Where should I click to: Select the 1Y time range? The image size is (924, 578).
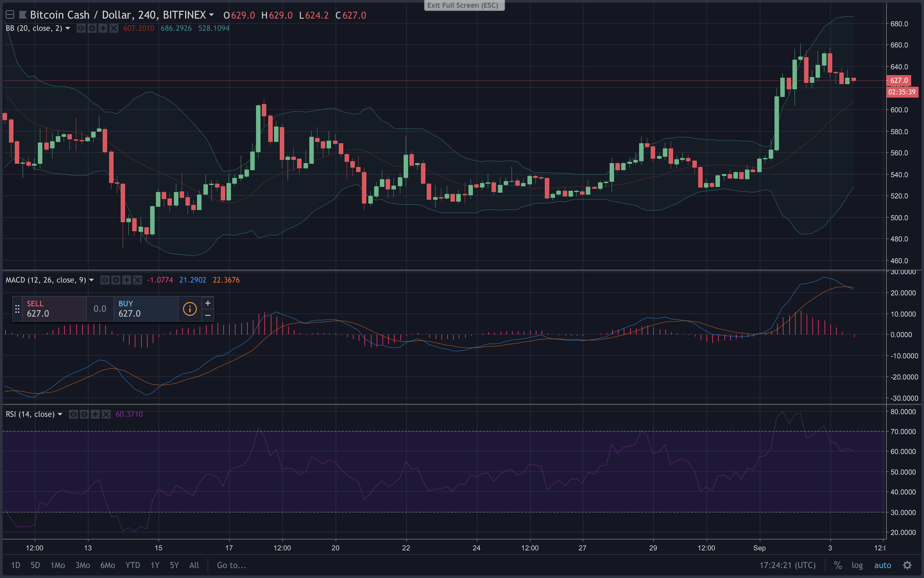tap(155, 565)
